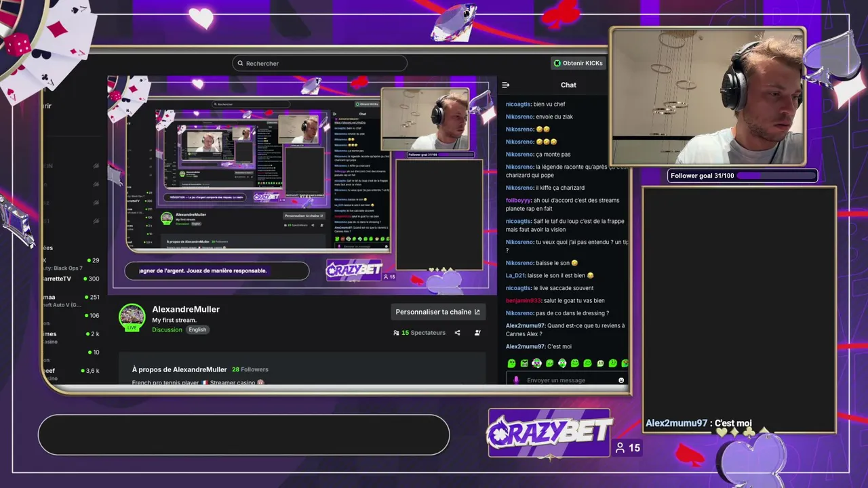Open the emoji picker smiley icon
The image size is (868, 488).
tap(620, 380)
